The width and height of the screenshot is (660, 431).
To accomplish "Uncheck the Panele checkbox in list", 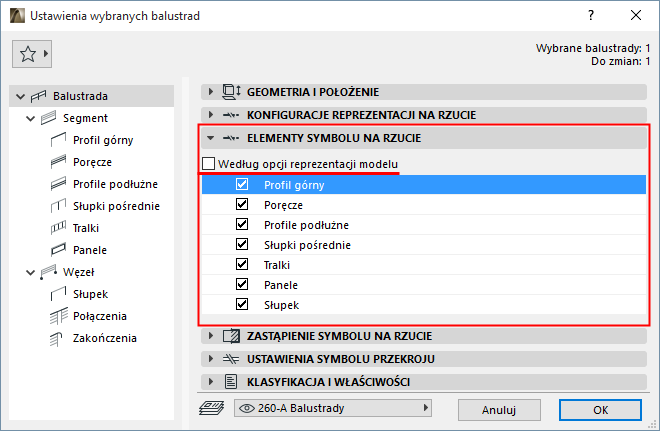I will [x=241, y=284].
